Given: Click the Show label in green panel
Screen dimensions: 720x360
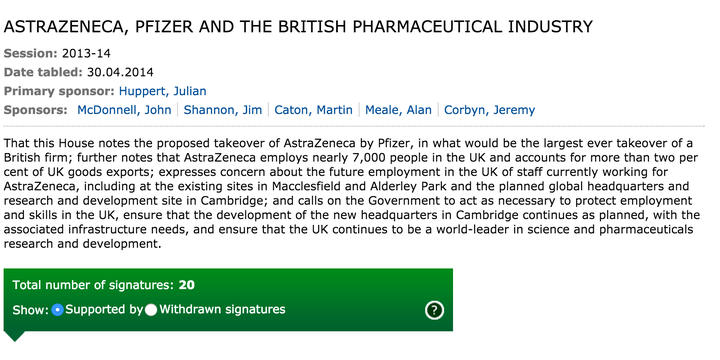Looking at the screenshot, I should [31, 310].
